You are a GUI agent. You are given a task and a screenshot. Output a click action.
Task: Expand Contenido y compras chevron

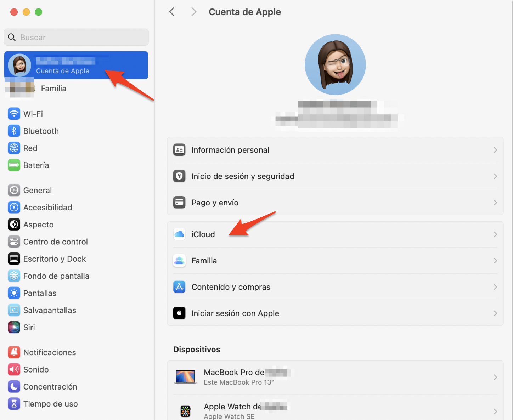coord(495,287)
